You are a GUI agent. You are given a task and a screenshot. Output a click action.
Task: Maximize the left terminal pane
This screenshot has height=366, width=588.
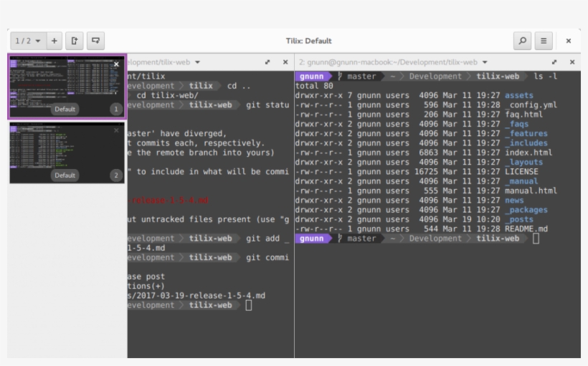point(267,62)
